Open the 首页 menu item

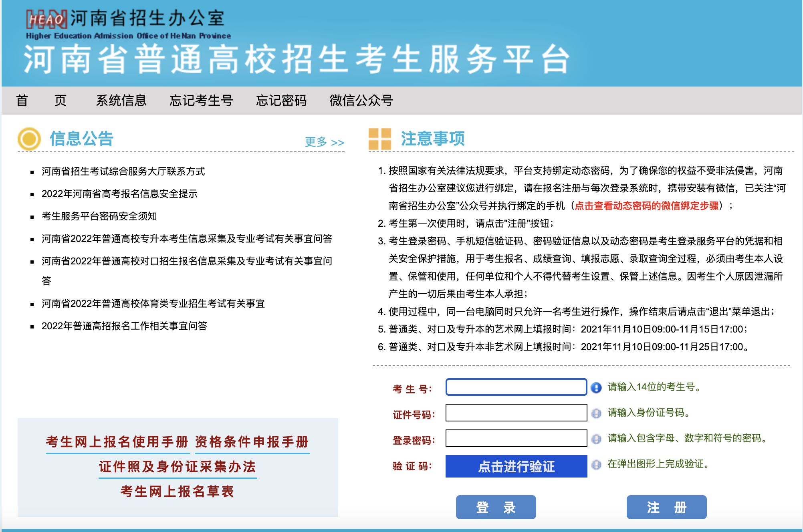[x=41, y=101]
